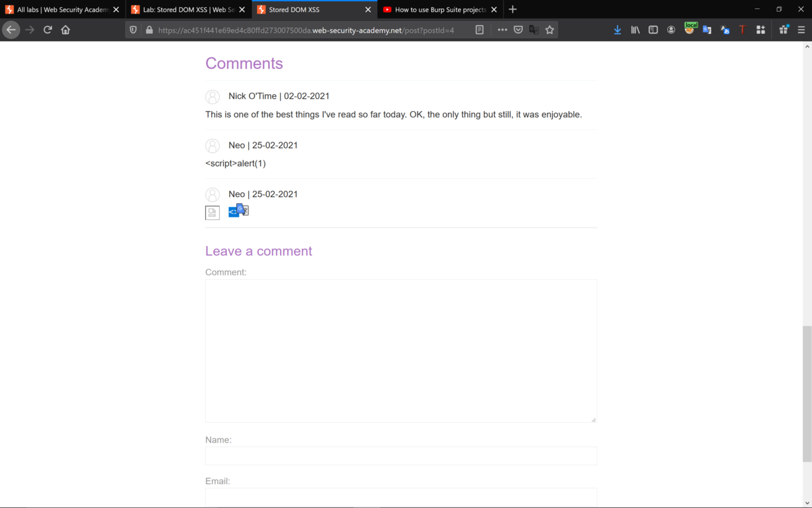Image resolution: width=812 pixels, height=508 pixels.
Task: Click the comment text beginning "This is one of the best things"
Action: 394,114
